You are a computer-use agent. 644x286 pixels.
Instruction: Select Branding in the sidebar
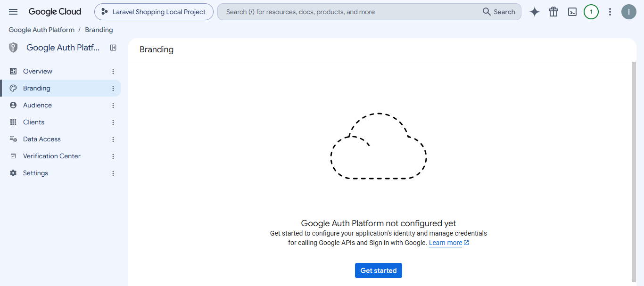[60, 88]
